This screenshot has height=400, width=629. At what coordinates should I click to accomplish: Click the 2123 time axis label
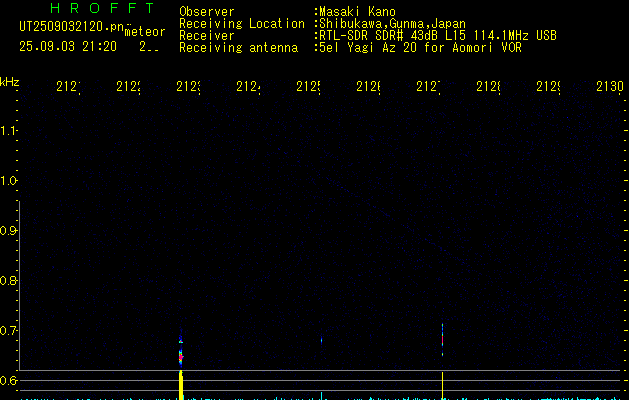(x=189, y=87)
